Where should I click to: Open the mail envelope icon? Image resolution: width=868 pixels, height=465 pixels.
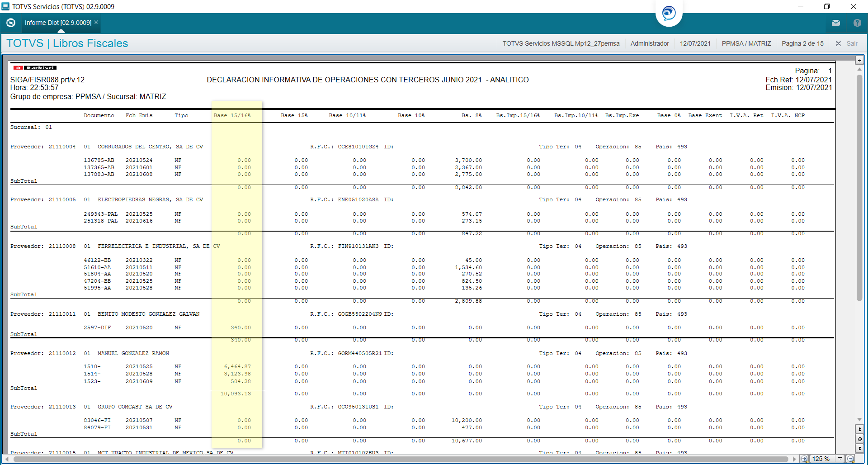(835, 23)
